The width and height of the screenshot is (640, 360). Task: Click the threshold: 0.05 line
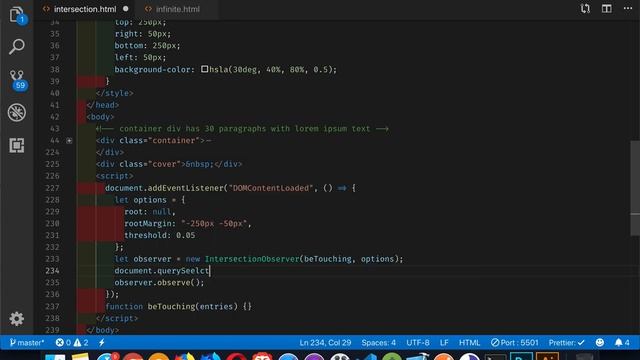coord(160,235)
